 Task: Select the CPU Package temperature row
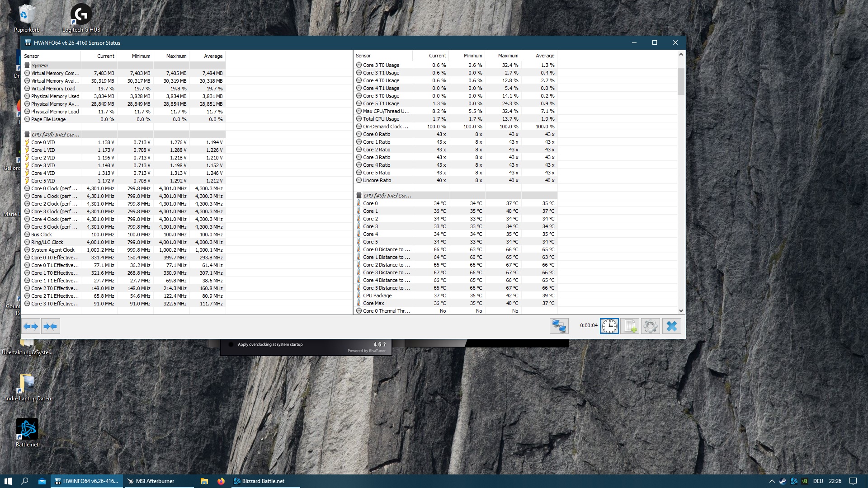pos(377,296)
